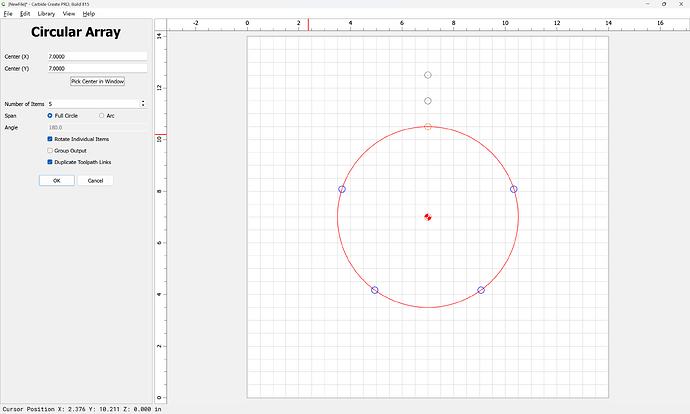Open the File menu
This screenshot has height=414, width=690.
tap(8, 14)
